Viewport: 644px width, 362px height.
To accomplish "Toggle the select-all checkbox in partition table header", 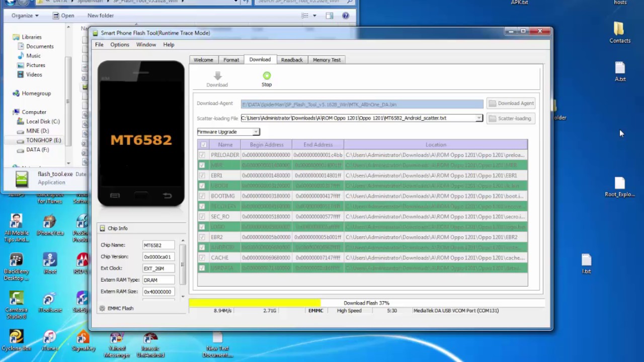I will pyautogui.click(x=203, y=145).
